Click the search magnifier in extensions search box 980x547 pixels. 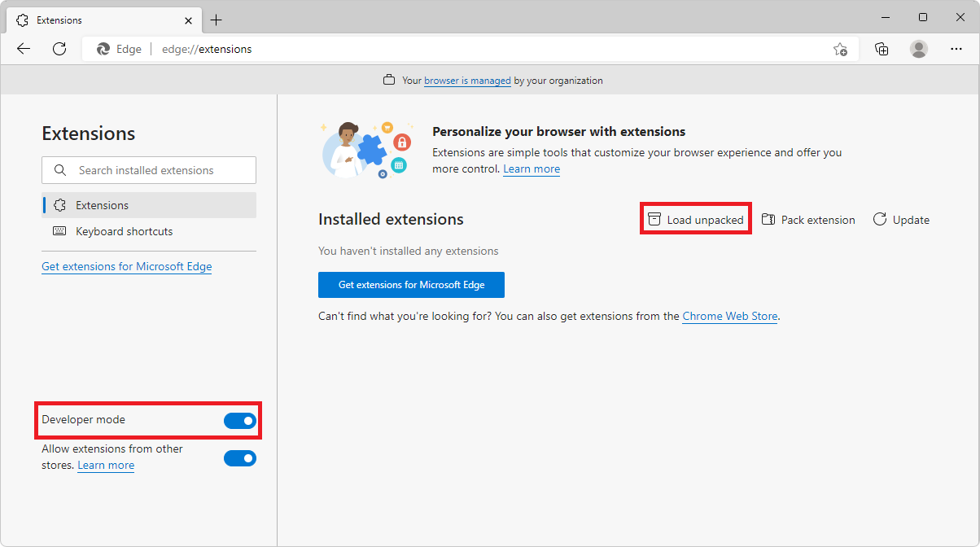(60, 169)
